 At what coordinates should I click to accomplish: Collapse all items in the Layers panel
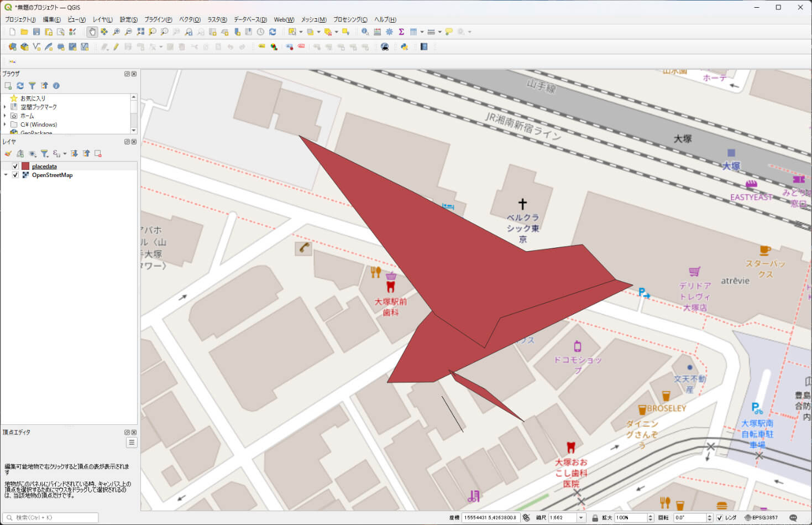[x=86, y=154]
